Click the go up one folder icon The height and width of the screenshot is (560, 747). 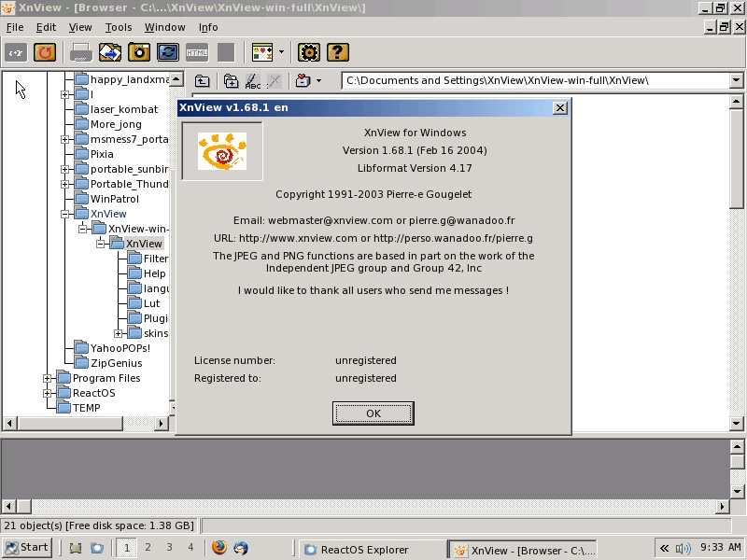202,81
